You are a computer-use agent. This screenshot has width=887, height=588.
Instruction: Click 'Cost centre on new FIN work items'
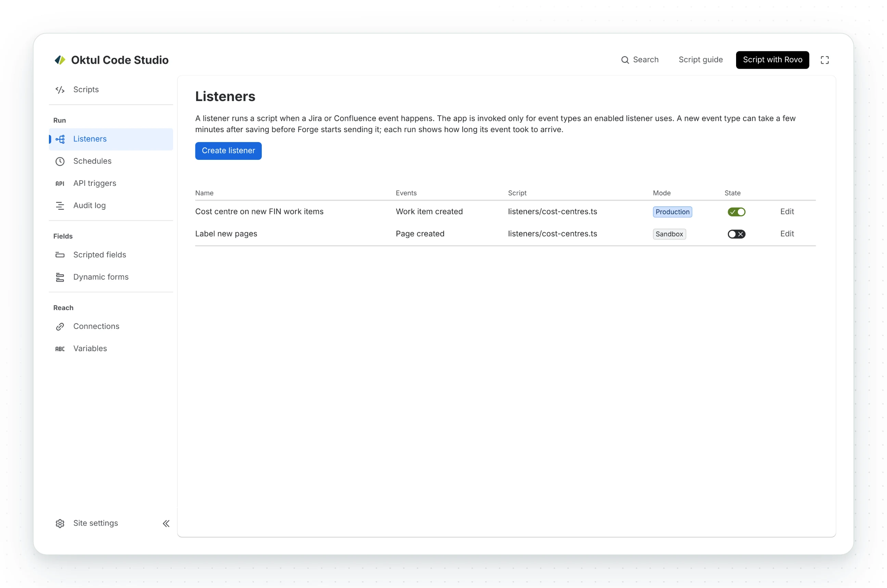click(259, 212)
